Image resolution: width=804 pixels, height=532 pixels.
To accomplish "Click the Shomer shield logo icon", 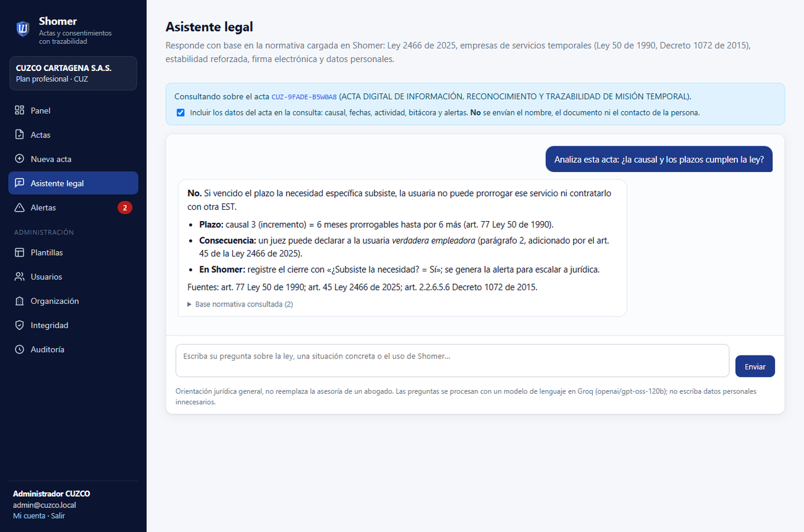I will point(23,28).
